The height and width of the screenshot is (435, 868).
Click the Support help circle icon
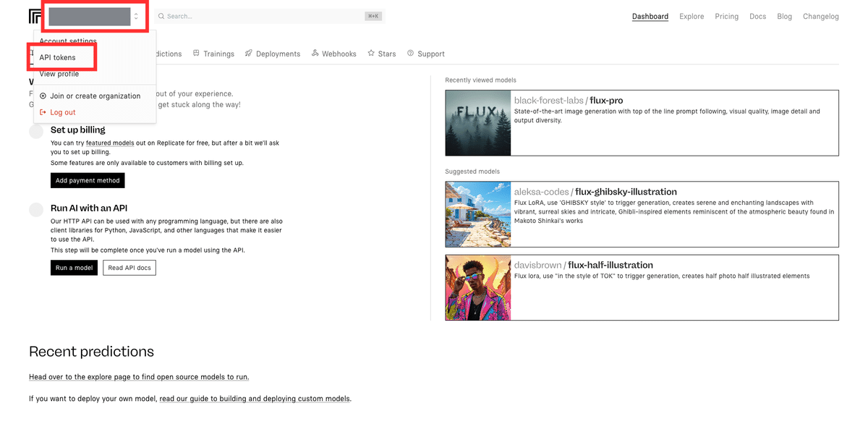411,54
